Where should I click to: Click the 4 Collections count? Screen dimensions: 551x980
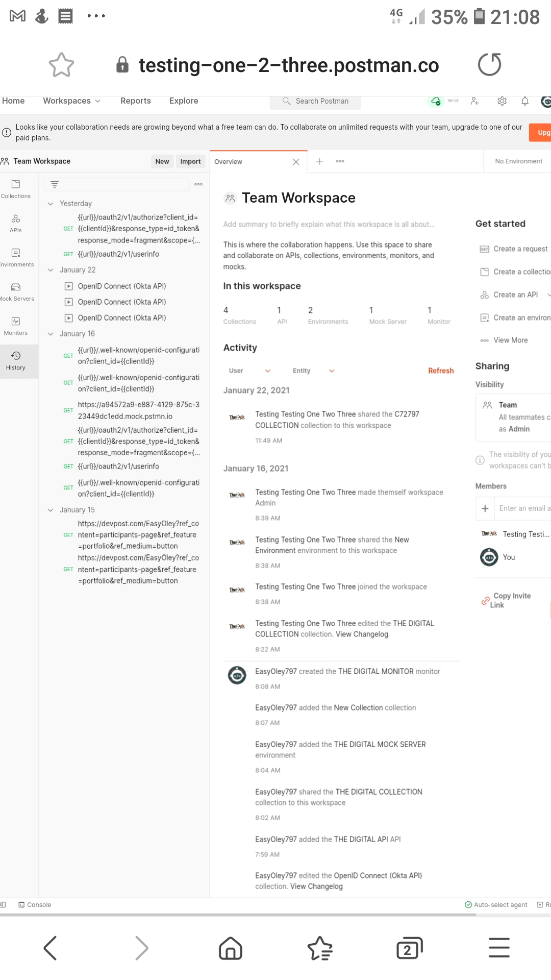click(x=239, y=315)
